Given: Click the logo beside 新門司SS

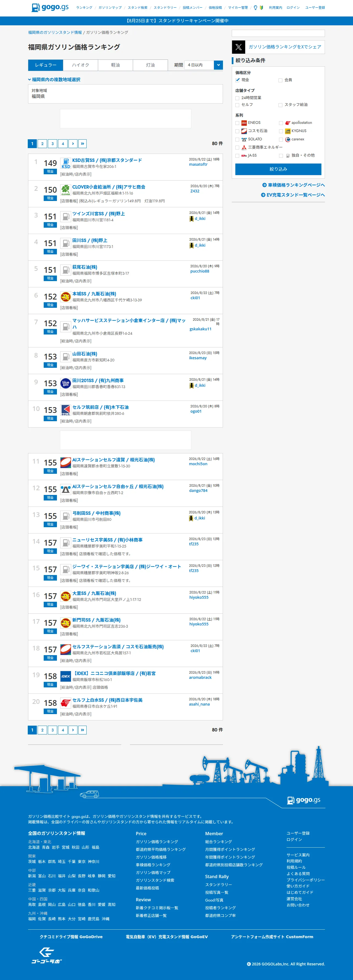Looking at the screenshot, I should tap(66, 623).
